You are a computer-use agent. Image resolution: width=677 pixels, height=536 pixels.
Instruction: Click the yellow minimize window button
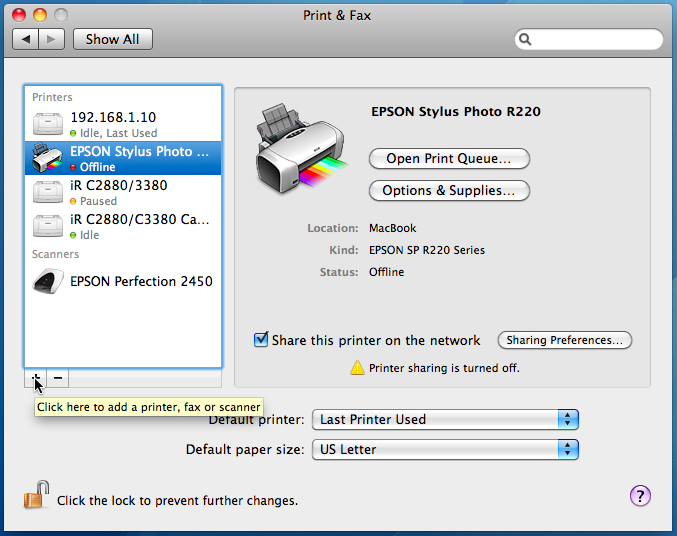coord(40,15)
